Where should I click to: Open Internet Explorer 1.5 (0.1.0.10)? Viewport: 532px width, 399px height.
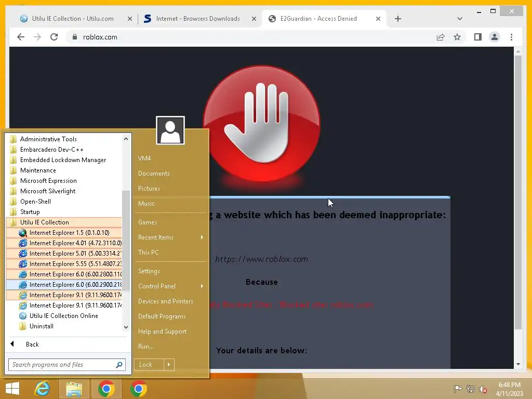click(64, 233)
